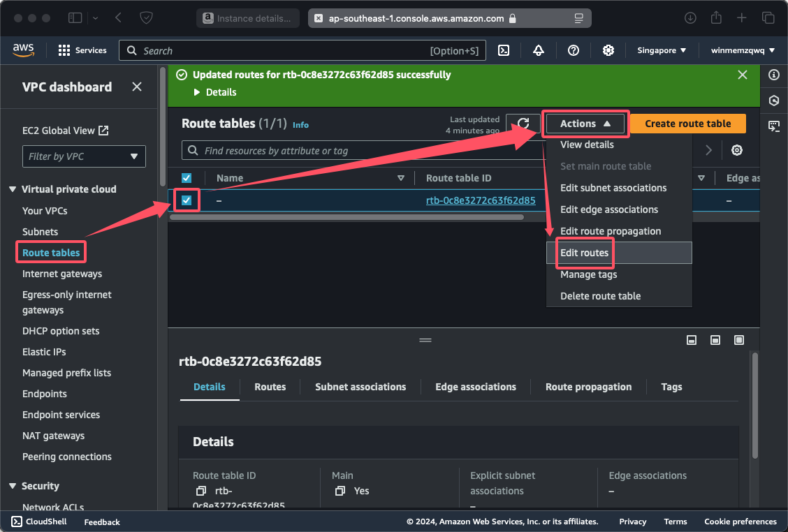Open Your VPCs in sidebar
788x532 pixels.
coord(45,211)
